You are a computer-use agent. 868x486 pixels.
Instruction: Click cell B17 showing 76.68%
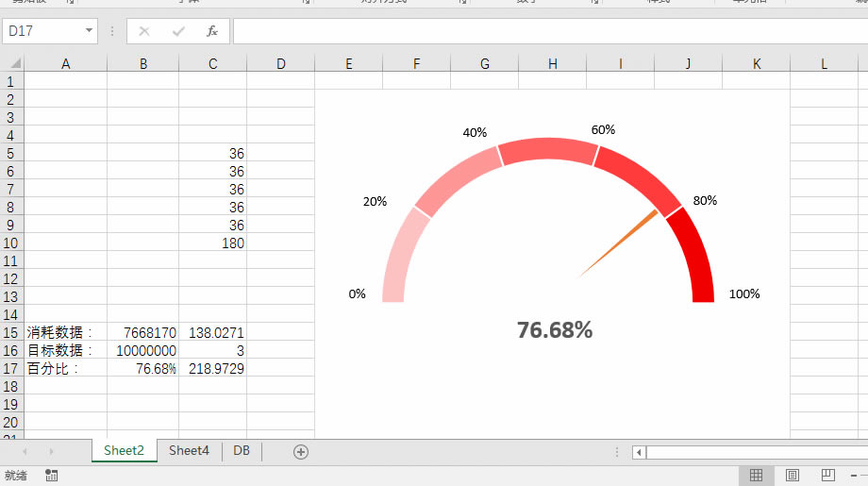tap(143, 369)
